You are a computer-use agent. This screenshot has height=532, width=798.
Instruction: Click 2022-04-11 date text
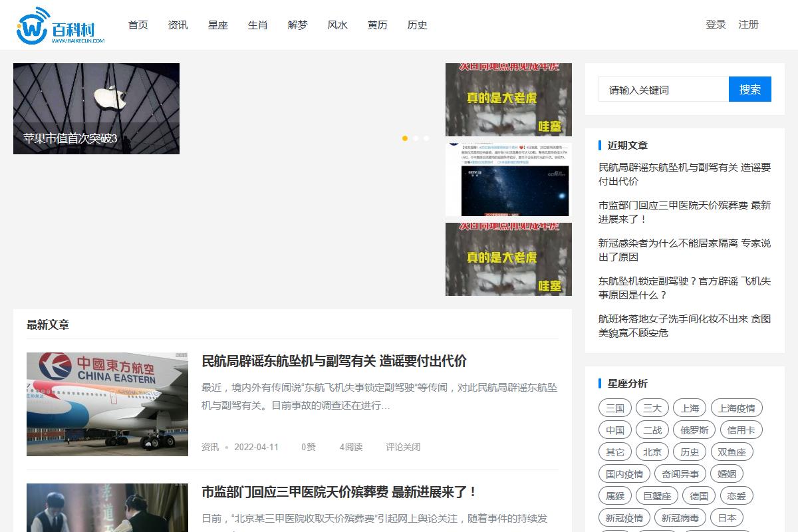tap(257, 447)
